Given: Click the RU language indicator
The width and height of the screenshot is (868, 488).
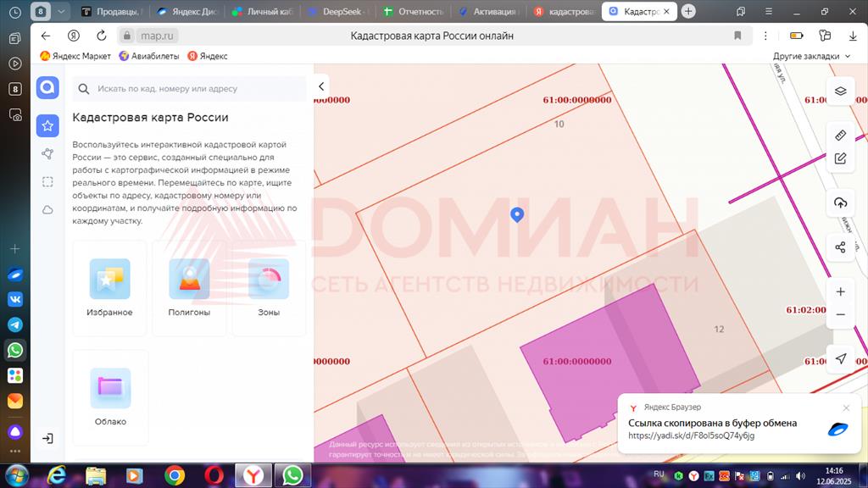Looking at the screenshot, I should tap(659, 474).
